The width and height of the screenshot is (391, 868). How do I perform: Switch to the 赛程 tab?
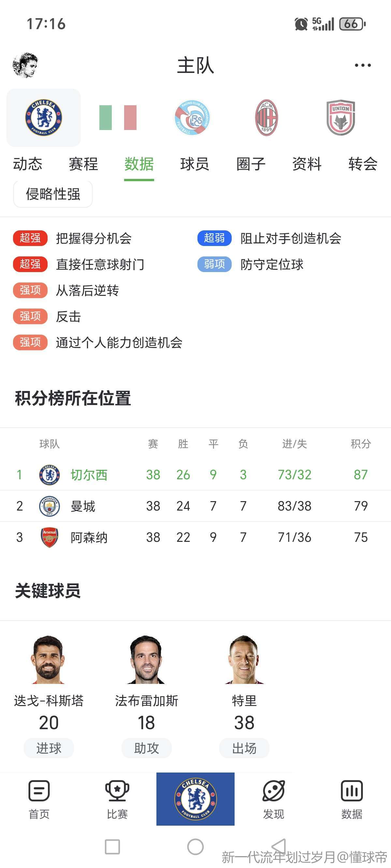tap(83, 164)
